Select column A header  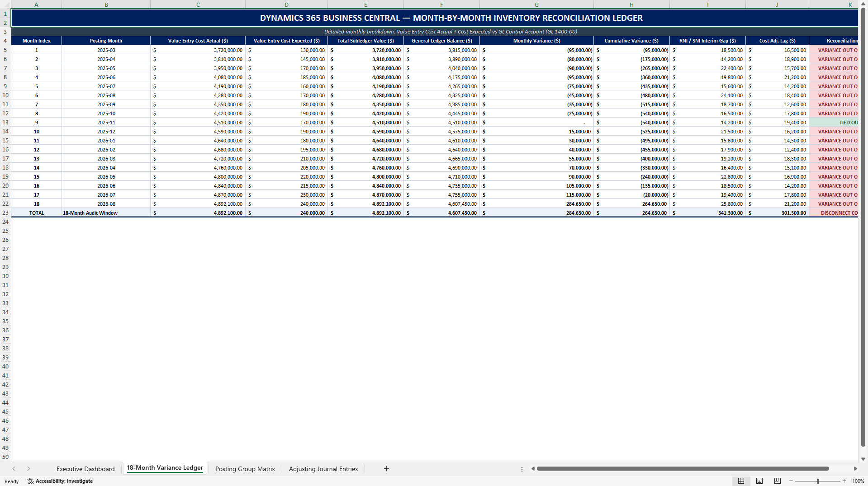coord(36,5)
